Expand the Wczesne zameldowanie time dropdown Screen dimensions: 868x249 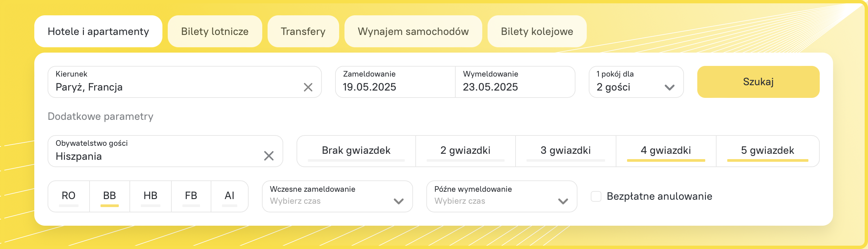(x=337, y=196)
